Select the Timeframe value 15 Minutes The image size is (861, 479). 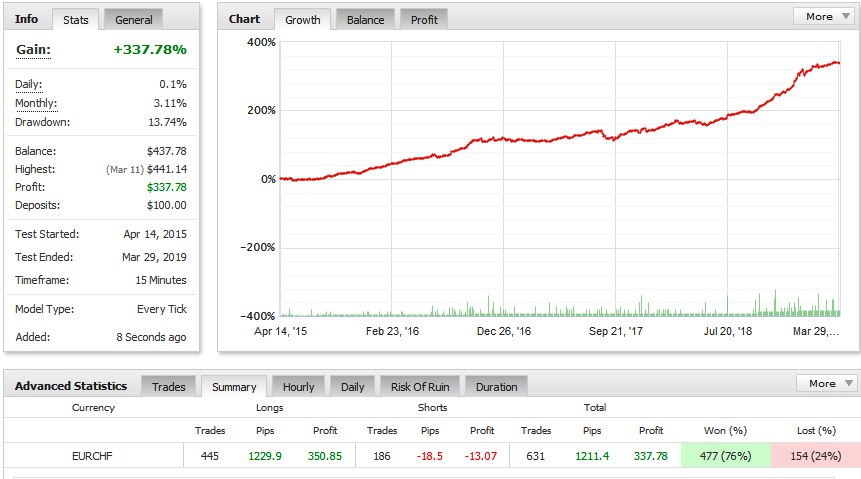coord(161,280)
